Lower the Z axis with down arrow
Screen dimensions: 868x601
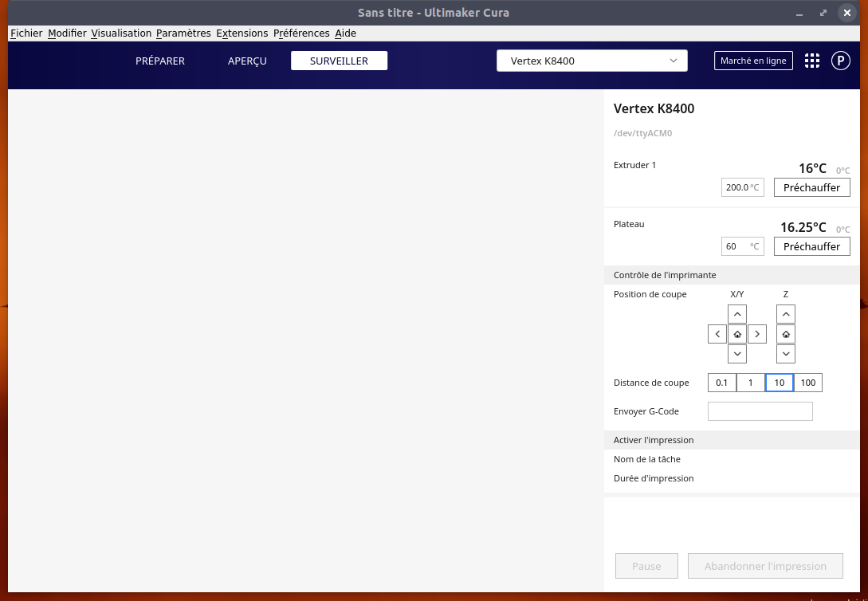tap(786, 354)
